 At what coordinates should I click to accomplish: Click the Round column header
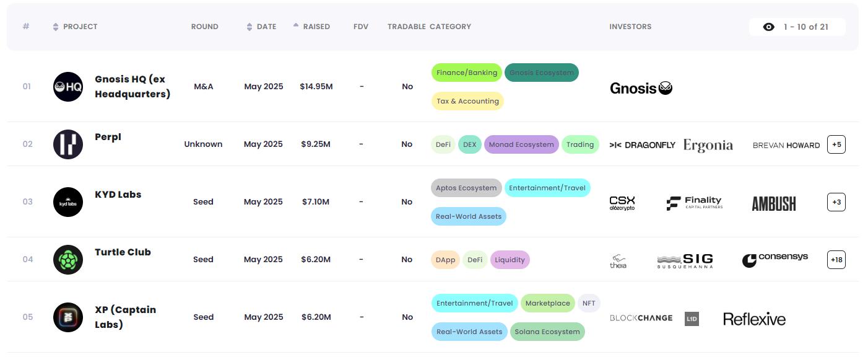(x=204, y=27)
